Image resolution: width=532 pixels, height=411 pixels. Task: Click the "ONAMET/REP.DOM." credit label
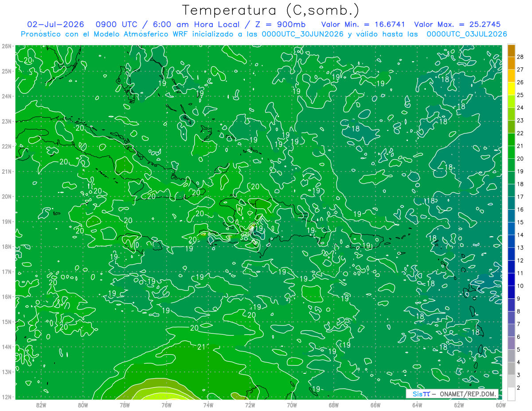(x=468, y=394)
